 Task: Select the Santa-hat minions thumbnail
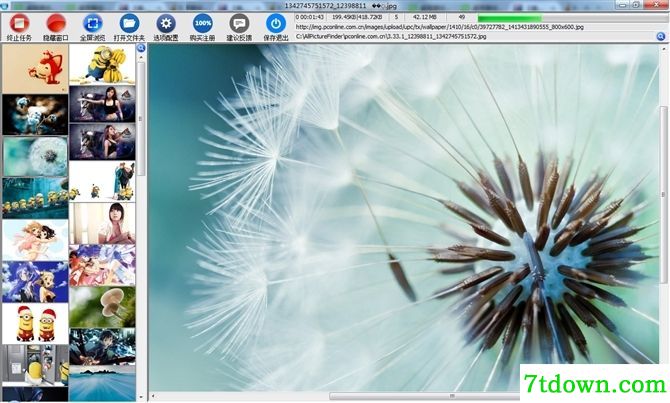coord(35,324)
